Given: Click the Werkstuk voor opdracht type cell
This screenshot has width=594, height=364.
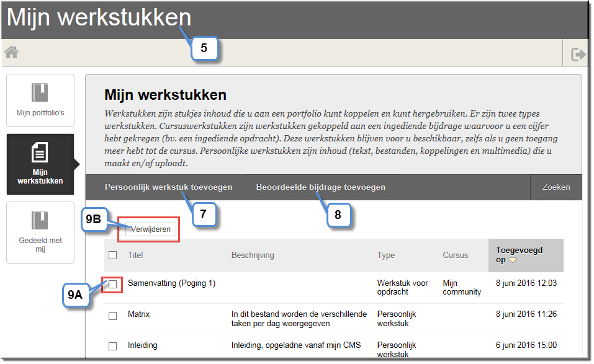Looking at the screenshot, I should click(x=402, y=288).
